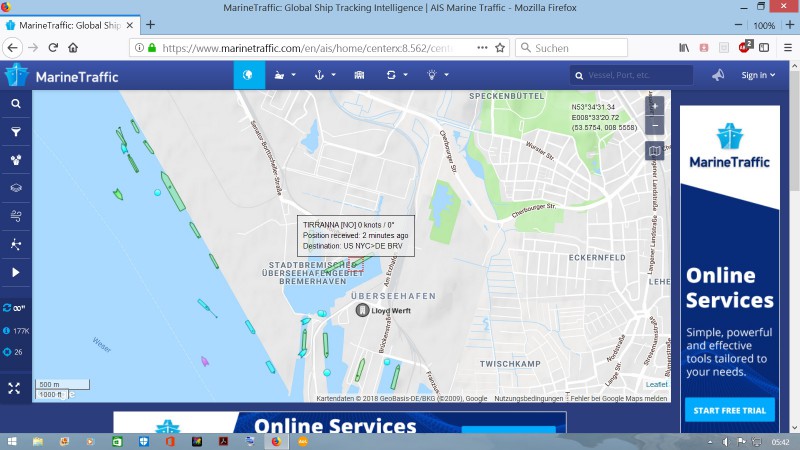The image size is (800, 450).
Task: Open the Firefox home page icon
Action: [x=73, y=48]
